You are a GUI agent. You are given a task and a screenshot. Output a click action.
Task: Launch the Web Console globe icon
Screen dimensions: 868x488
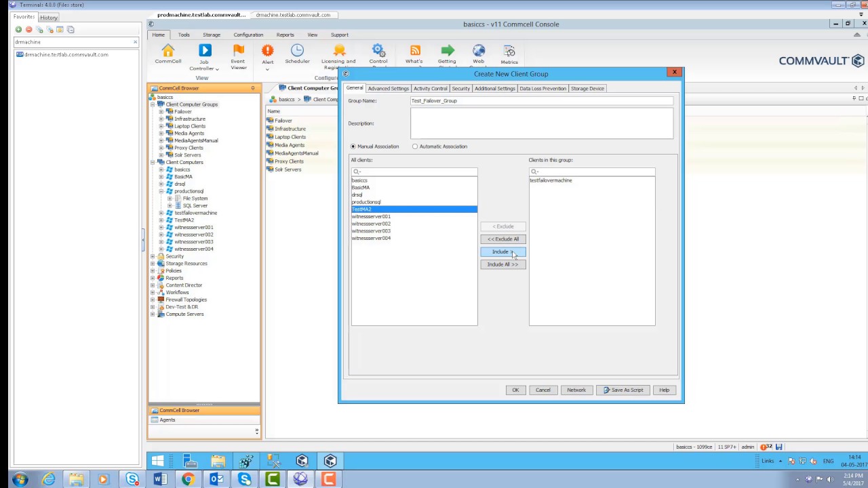tap(479, 51)
